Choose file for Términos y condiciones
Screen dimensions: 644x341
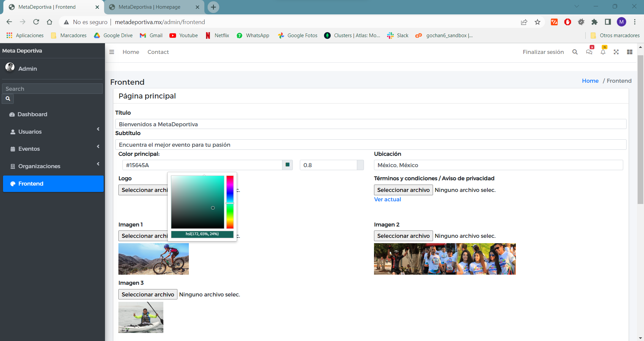point(403,190)
